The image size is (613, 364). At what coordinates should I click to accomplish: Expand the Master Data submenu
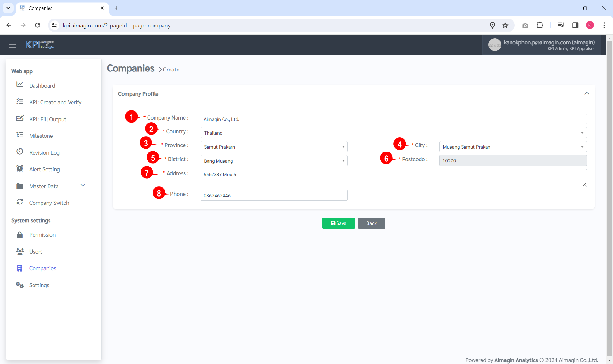83,186
